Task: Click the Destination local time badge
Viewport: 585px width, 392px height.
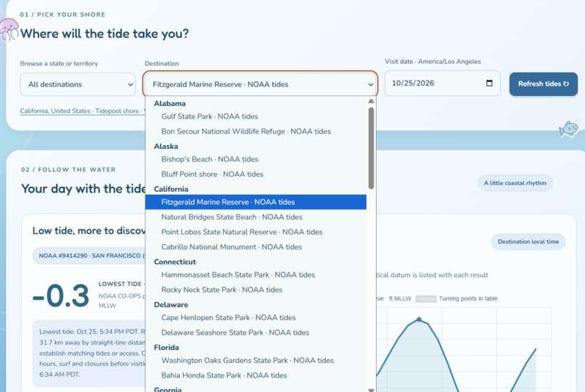Action: 528,242
